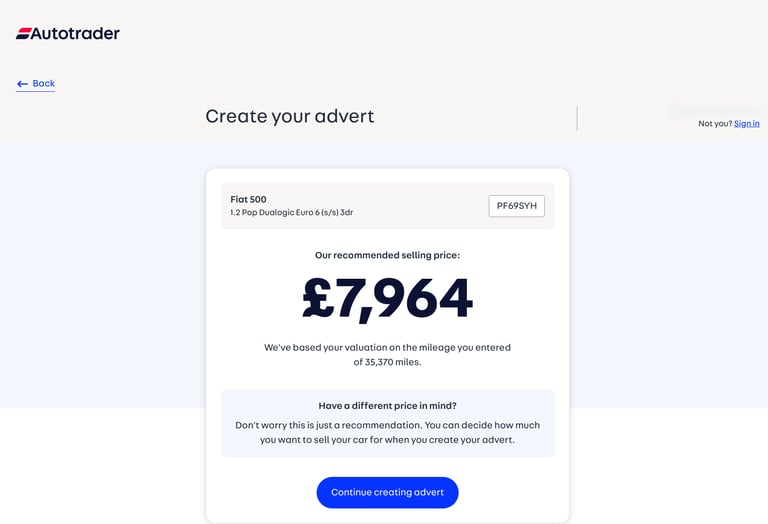768x524 pixels.
Task: Click the £7,964 valuation figure
Action: (x=387, y=298)
